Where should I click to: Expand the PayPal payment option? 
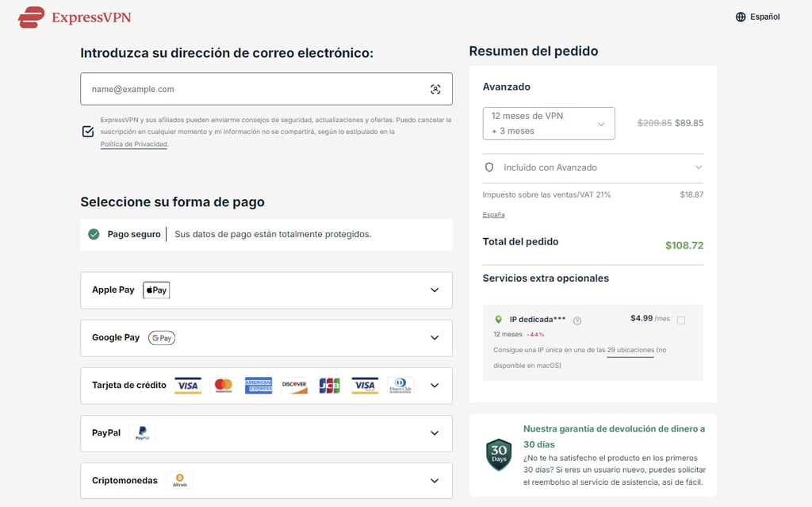coord(266,433)
